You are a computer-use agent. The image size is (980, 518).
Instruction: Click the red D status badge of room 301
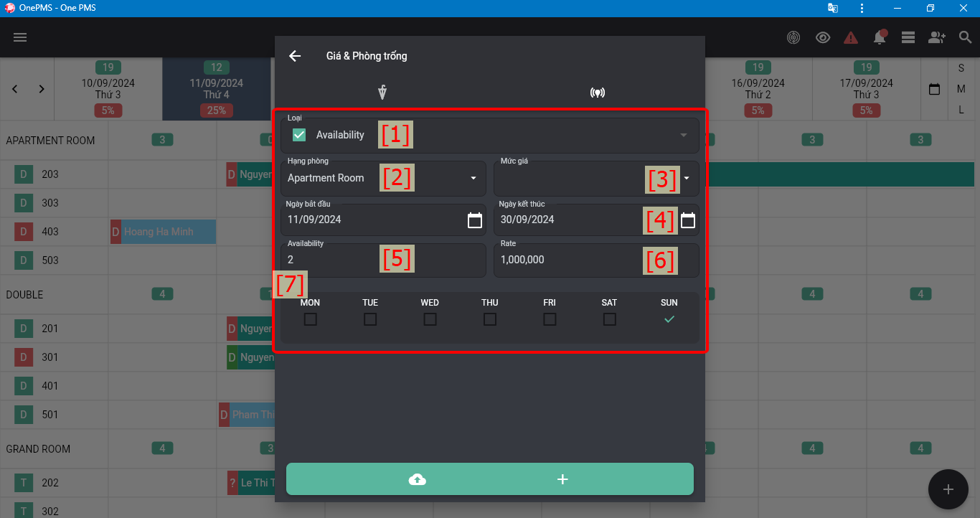pyautogui.click(x=23, y=357)
